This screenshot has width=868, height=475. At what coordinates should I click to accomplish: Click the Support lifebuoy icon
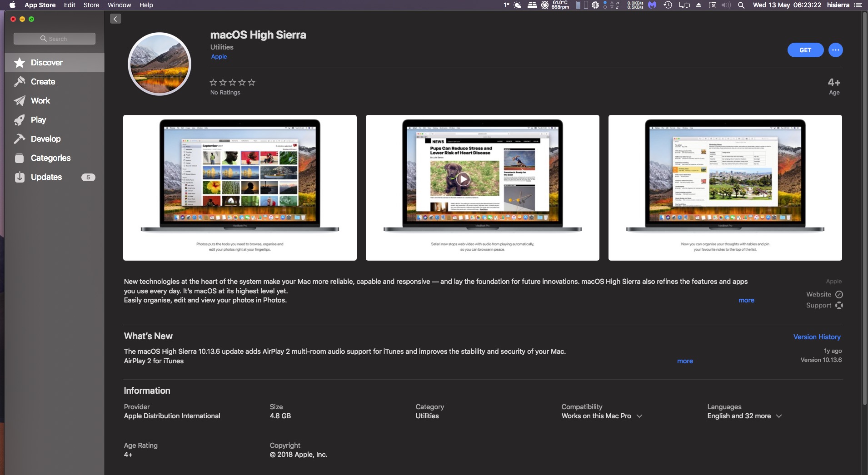(x=839, y=305)
